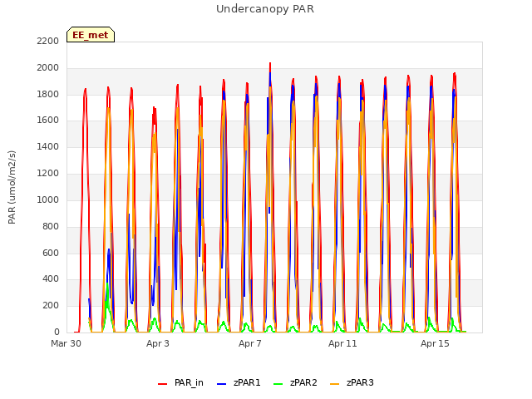This screenshot has width=532, height=399.
Task: Click the 2000 y-axis tick label
Action: click(x=48, y=68)
